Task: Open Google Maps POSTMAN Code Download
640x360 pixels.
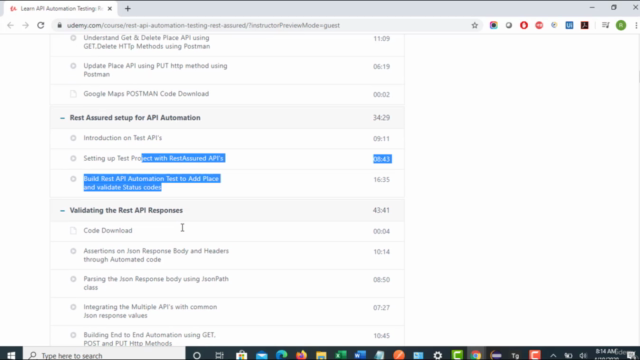Action: [146, 93]
